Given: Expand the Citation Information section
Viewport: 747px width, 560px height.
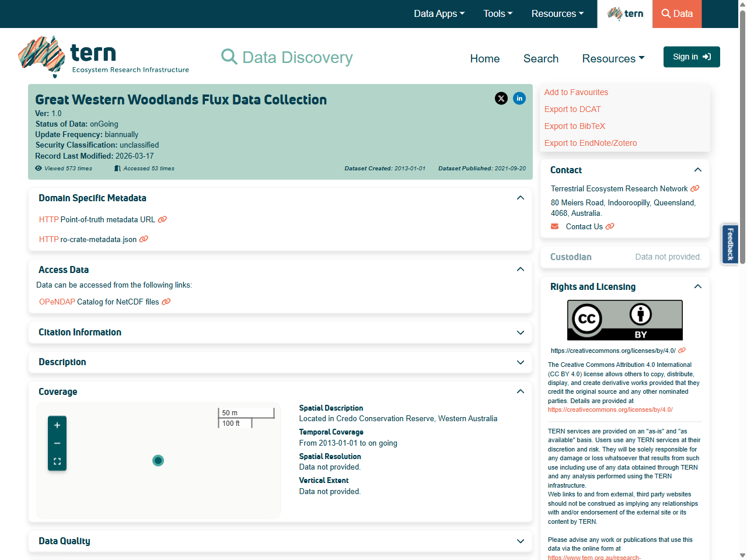Looking at the screenshot, I should tap(521, 332).
